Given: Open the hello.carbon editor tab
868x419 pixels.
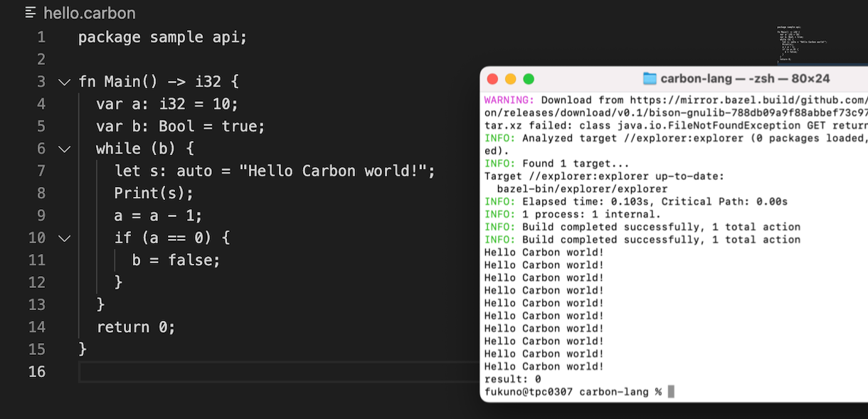Looking at the screenshot, I should tap(89, 13).
